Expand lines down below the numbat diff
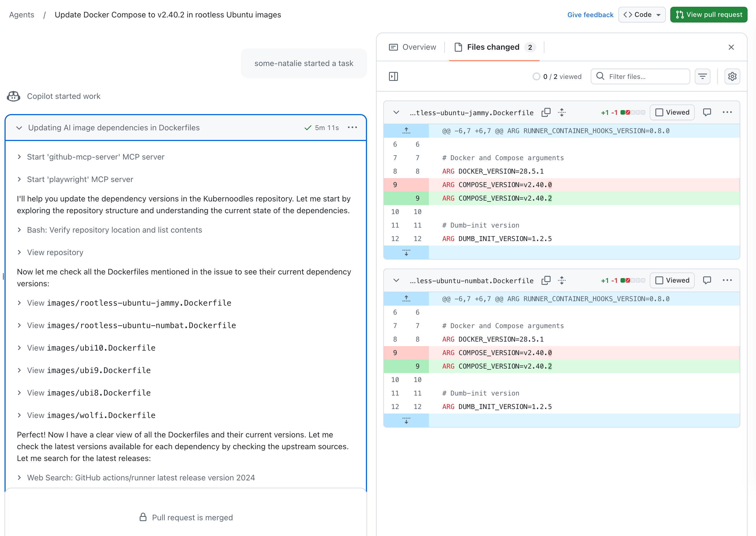The height and width of the screenshot is (536, 756). click(406, 421)
